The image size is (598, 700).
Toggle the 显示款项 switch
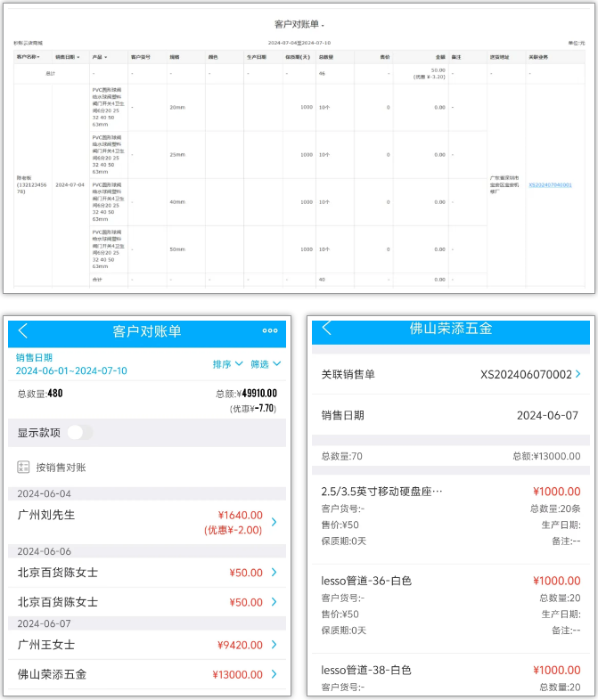80,433
